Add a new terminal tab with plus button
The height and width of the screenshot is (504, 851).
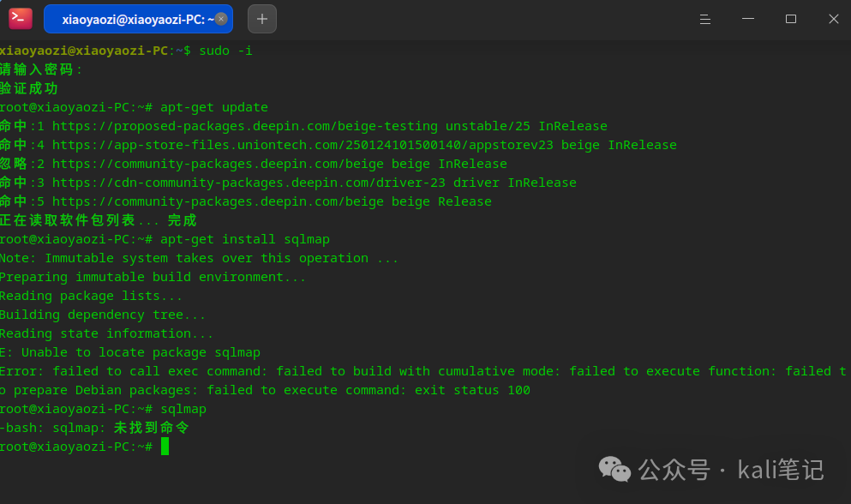click(262, 19)
